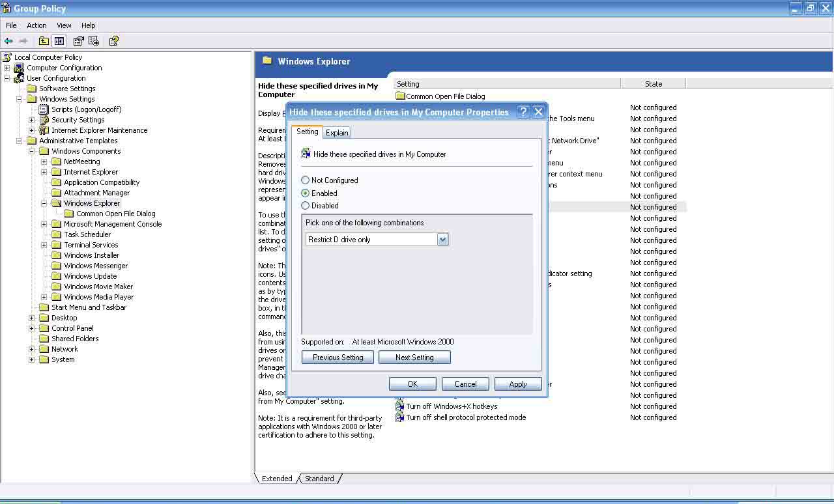
Task: Collapse the Windows Settings tree node
Action: tap(20, 99)
